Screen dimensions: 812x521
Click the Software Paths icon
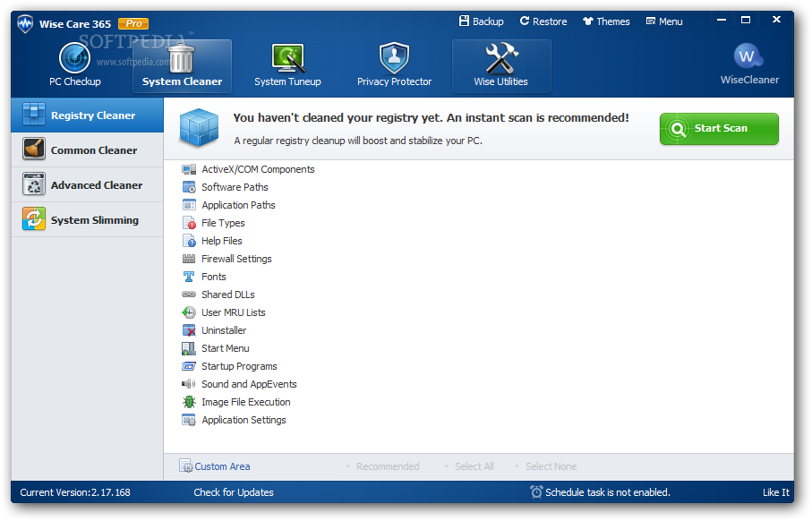pos(189,187)
